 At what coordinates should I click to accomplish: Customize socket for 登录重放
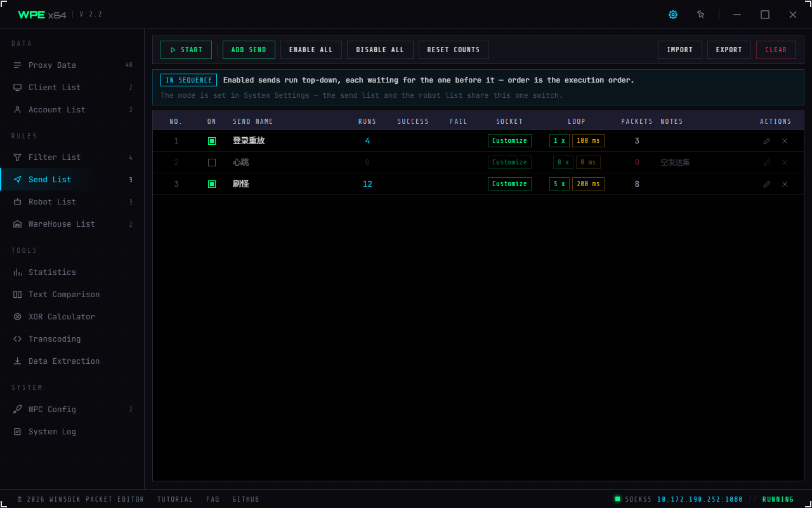(x=509, y=141)
